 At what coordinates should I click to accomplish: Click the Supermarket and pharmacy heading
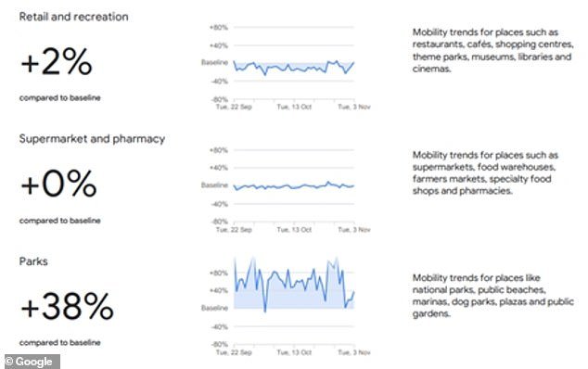(92, 139)
